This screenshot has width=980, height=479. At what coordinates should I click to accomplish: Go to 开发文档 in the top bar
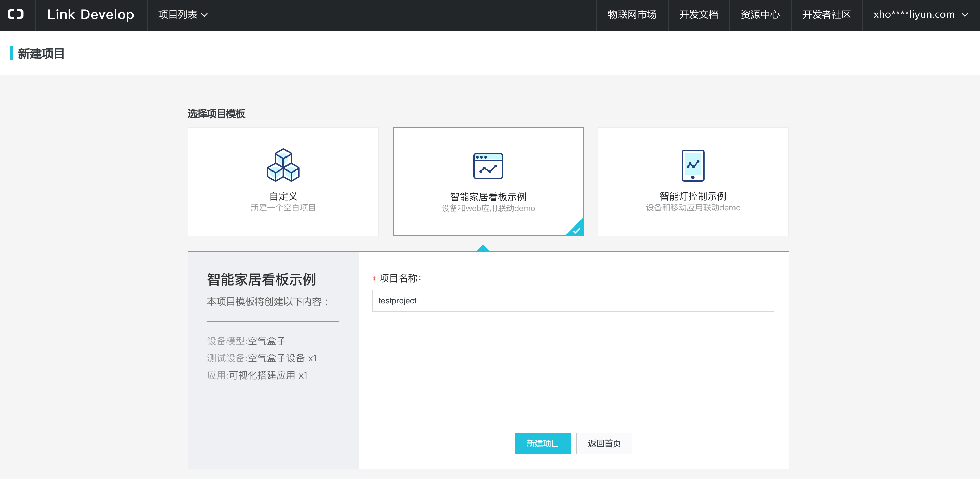[699, 15]
